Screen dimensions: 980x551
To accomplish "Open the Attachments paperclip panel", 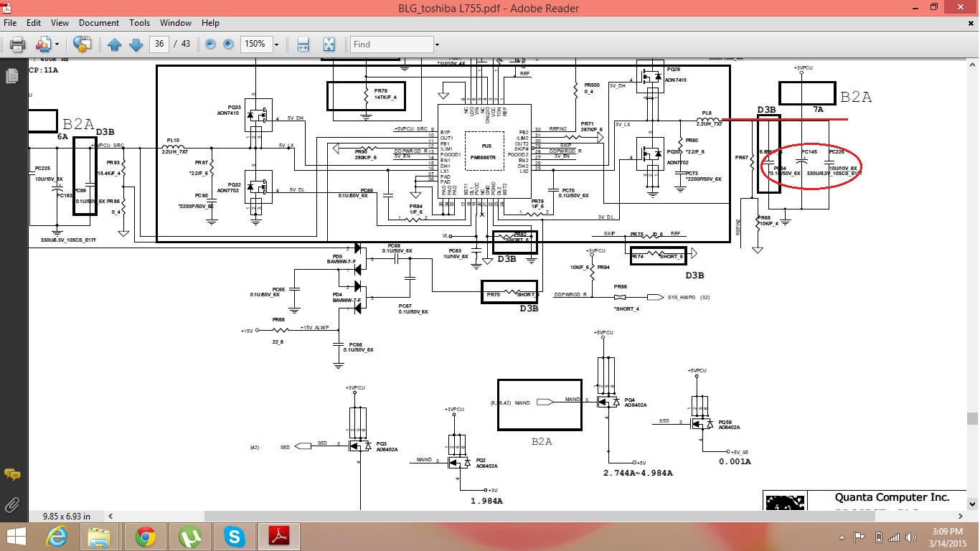I will (x=12, y=504).
